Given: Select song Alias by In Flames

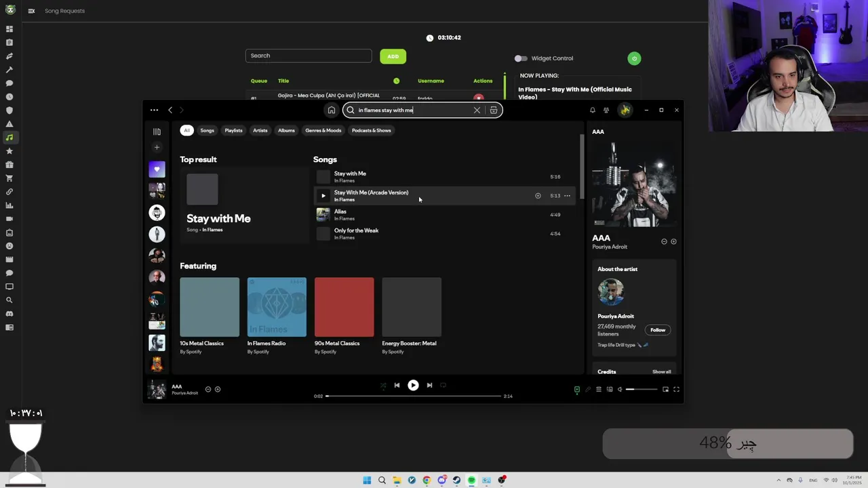Looking at the screenshot, I should (x=444, y=215).
